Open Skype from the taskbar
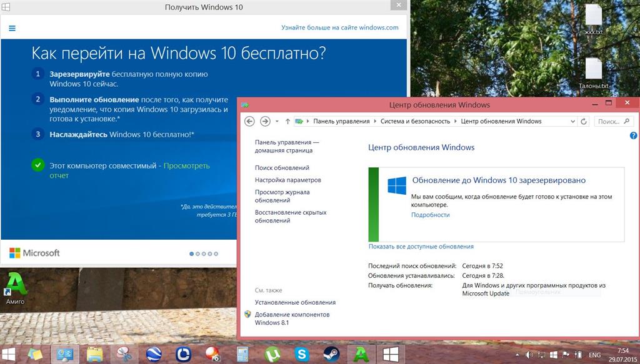This screenshot has height=364, width=640. (x=302, y=354)
